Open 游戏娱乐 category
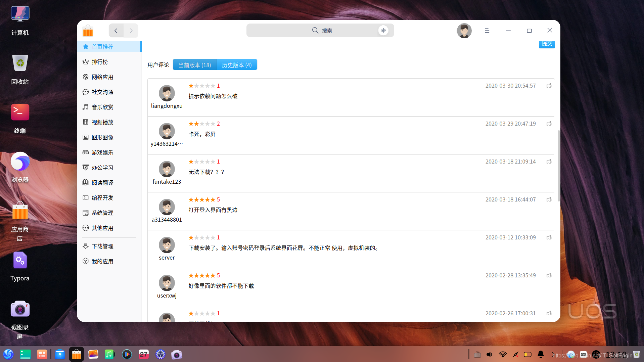This screenshot has width=644, height=362. pyautogui.click(x=109, y=152)
